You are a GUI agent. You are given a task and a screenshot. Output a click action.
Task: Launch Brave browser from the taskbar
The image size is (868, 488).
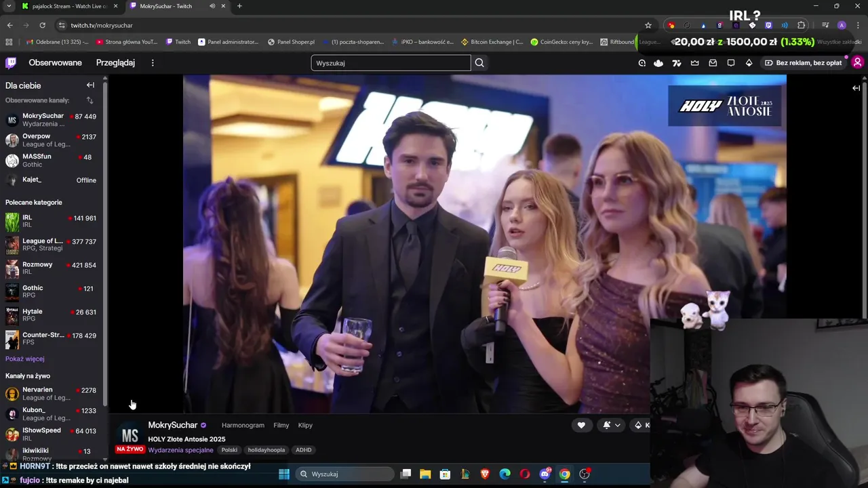(x=485, y=474)
